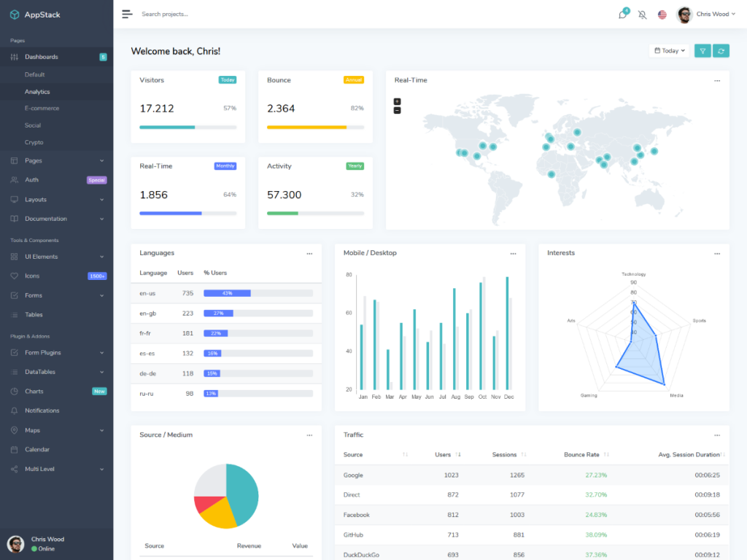
Task: Open the Crypto dashboard page
Action: click(x=34, y=142)
